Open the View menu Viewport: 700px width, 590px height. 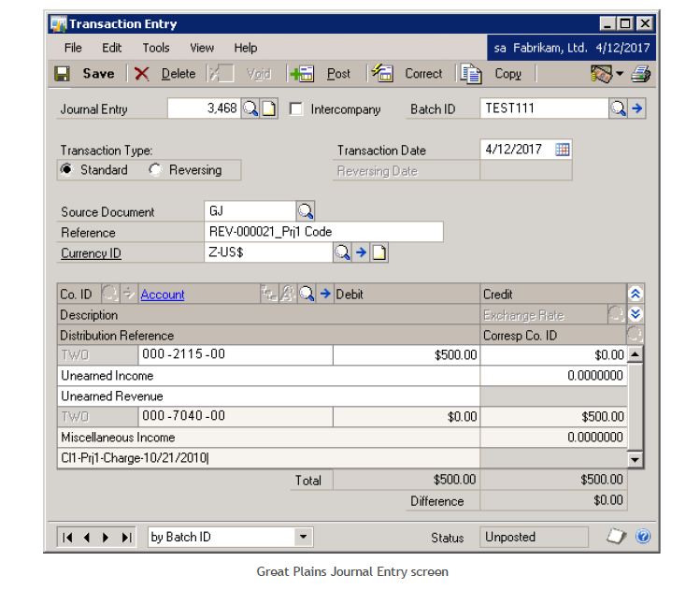(202, 48)
